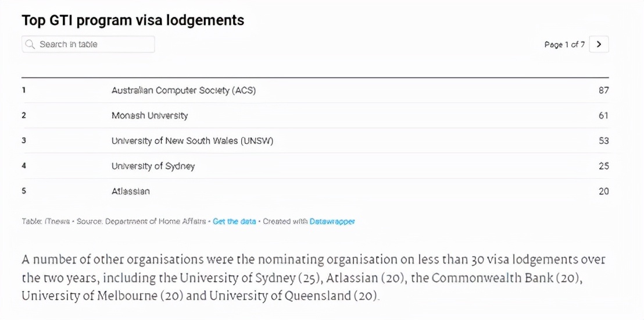Go to next table page arrow

[599, 44]
